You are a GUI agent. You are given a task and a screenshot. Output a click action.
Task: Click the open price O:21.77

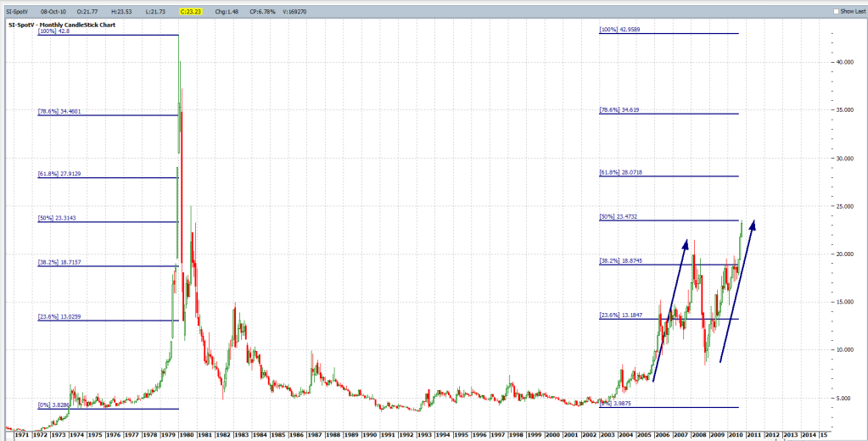[x=87, y=12]
